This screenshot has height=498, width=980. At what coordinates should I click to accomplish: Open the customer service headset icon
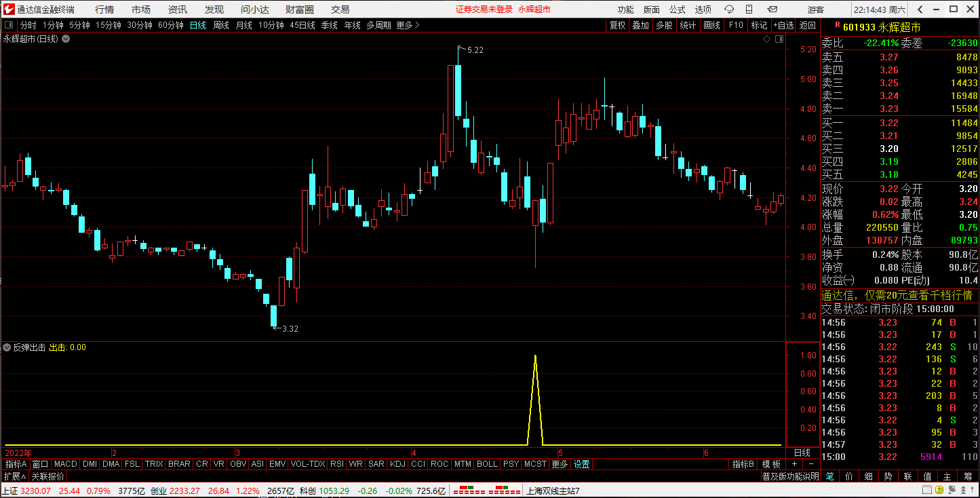coord(729,9)
